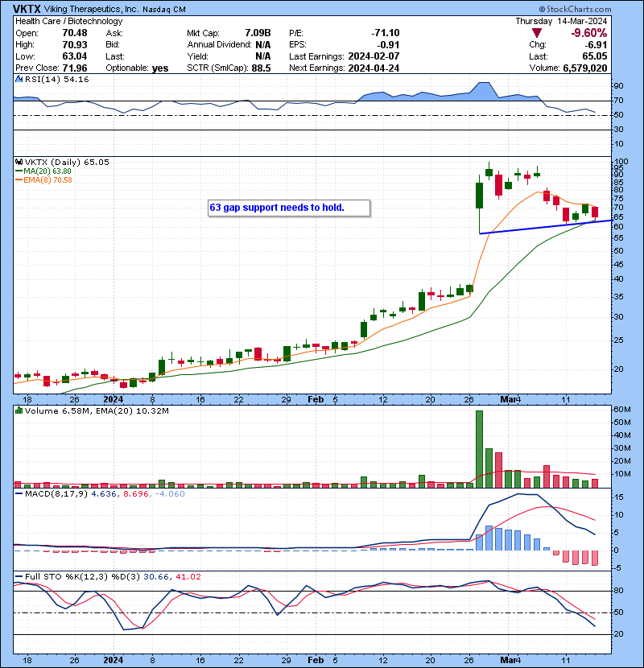Click the VKTX (Daily) 65.05 chart title
The image size is (644, 668).
click(67, 162)
